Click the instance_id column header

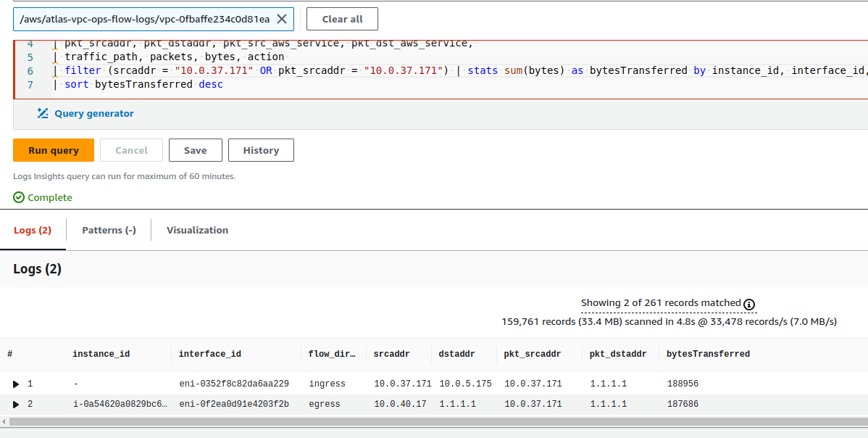(x=101, y=355)
